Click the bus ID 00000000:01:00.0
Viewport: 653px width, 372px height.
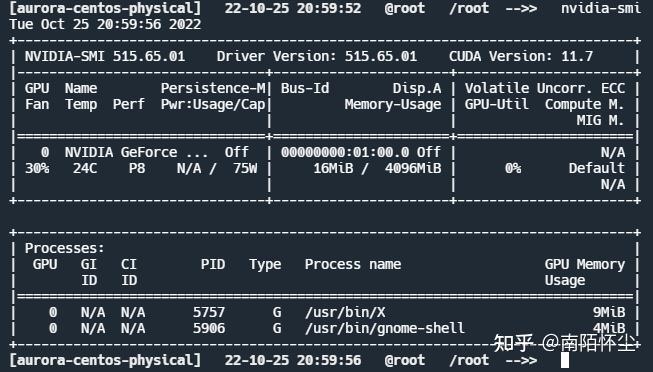pyautogui.click(x=345, y=152)
